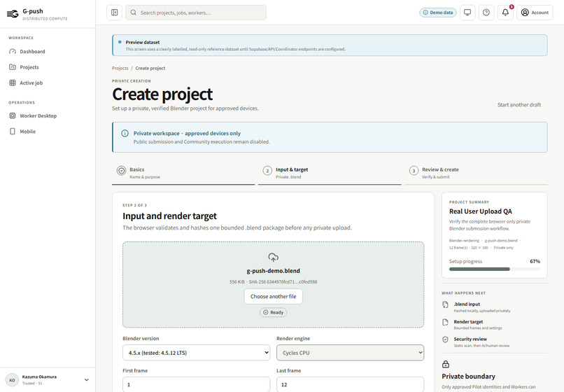The height and width of the screenshot is (392, 564).
Task: Click the 67% progress value
Action: tap(535, 261)
